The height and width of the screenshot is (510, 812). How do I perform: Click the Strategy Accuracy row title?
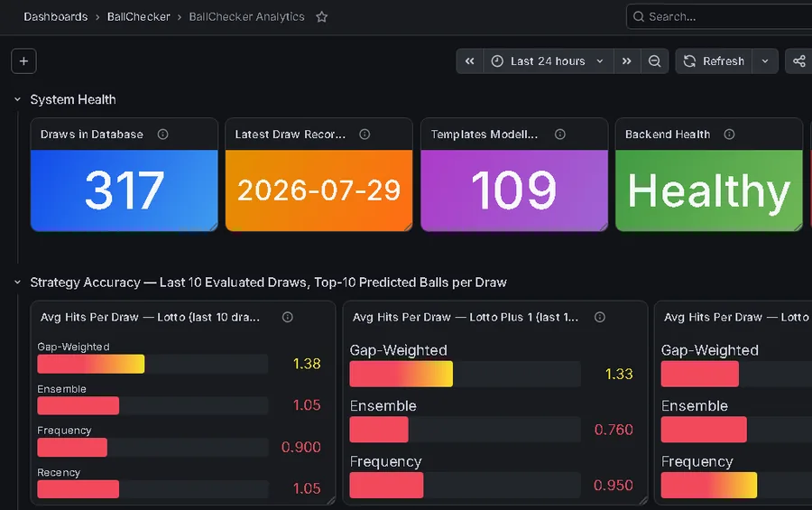point(268,283)
